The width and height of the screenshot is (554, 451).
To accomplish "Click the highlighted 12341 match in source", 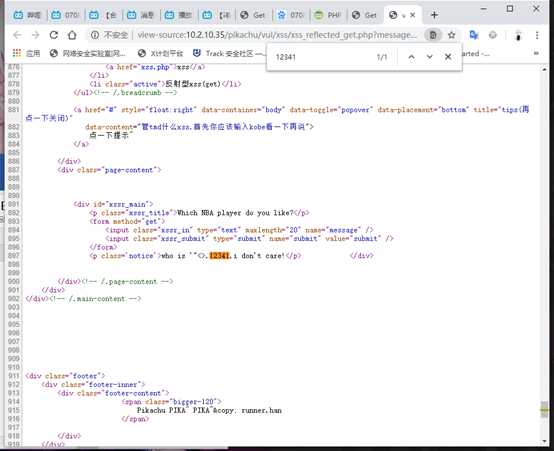I will [219, 256].
